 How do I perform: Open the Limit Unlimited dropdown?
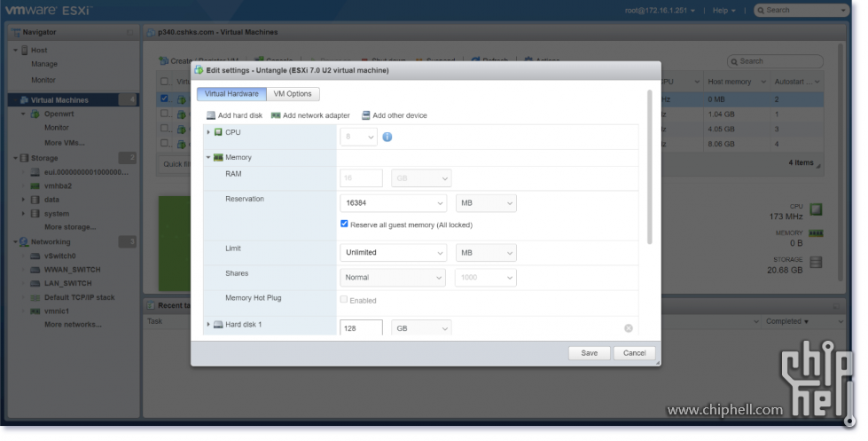pos(393,252)
